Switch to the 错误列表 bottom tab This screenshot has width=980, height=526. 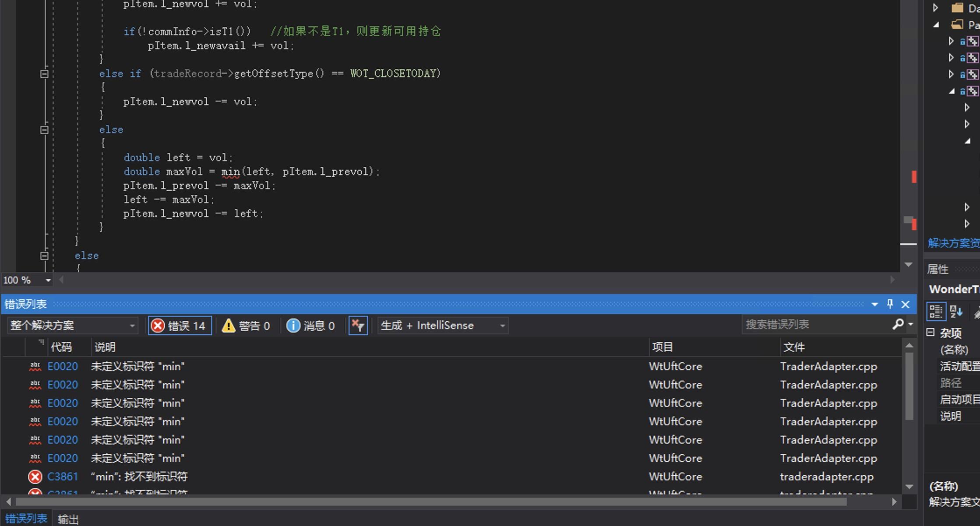coord(26,519)
